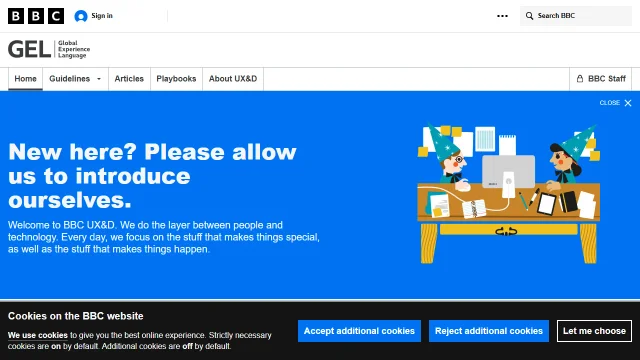Choose the Let me choose cookie button
Viewport: 640px width, 360px height.
pos(594,331)
